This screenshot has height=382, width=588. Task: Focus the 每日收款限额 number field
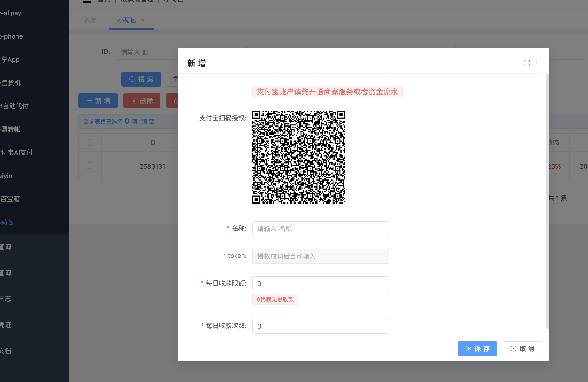pos(320,283)
